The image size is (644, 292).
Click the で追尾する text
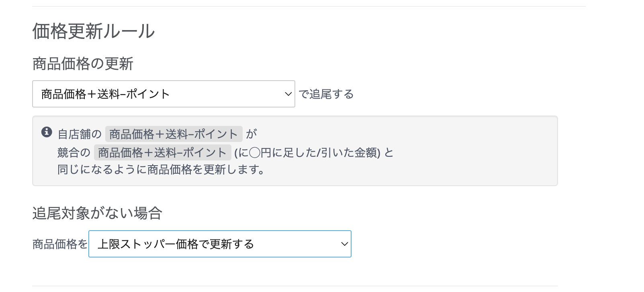tap(326, 94)
